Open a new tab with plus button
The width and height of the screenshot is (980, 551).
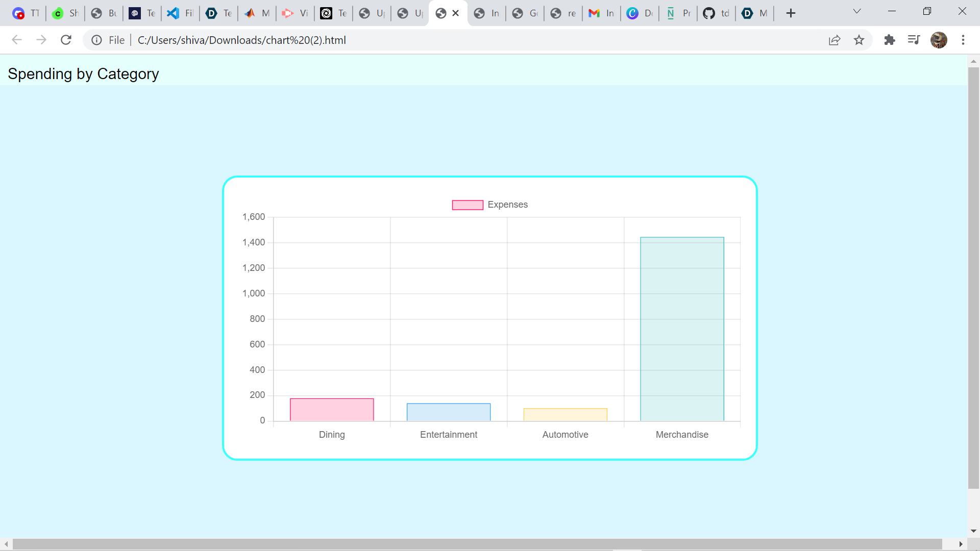point(791,13)
